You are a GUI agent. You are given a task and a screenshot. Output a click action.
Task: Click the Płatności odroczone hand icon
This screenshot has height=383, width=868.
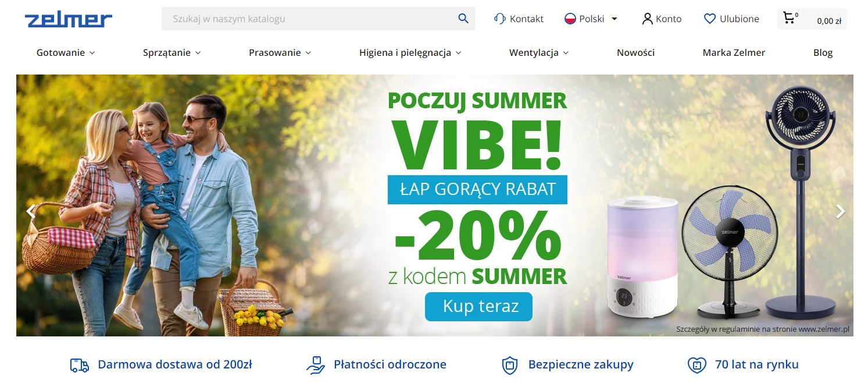315,365
